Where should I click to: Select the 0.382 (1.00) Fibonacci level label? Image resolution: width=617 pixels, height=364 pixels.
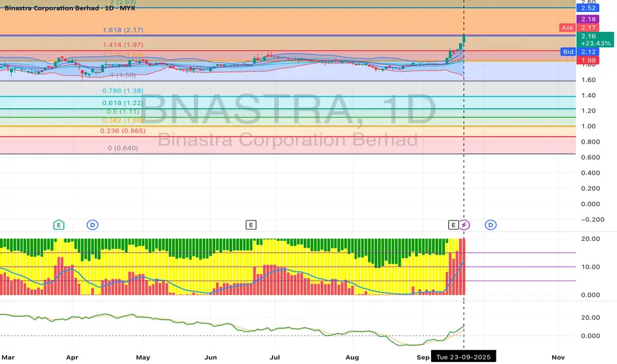pyautogui.click(x=122, y=120)
